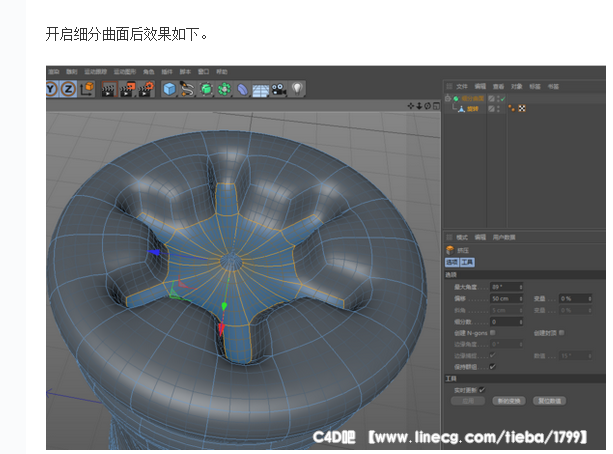Add a light with bulb icon
Image resolution: width=613 pixels, height=454 pixels.
[297, 89]
